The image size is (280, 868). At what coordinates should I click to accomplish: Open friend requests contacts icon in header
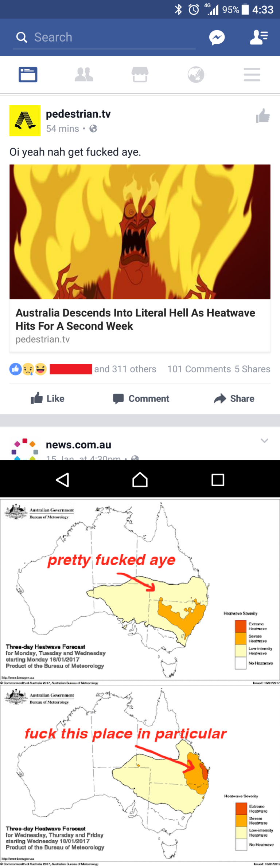(x=259, y=38)
